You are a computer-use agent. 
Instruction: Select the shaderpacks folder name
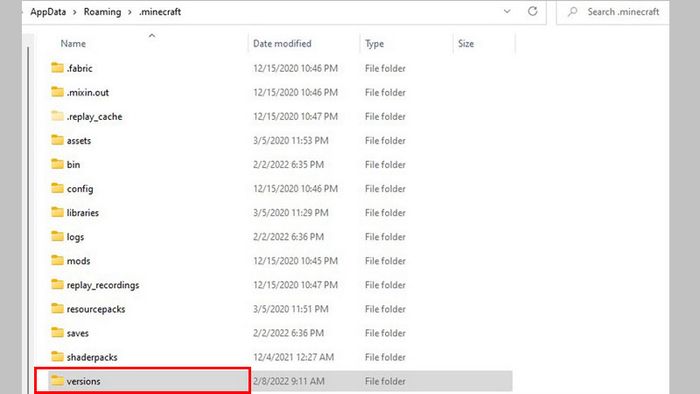coord(92,357)
